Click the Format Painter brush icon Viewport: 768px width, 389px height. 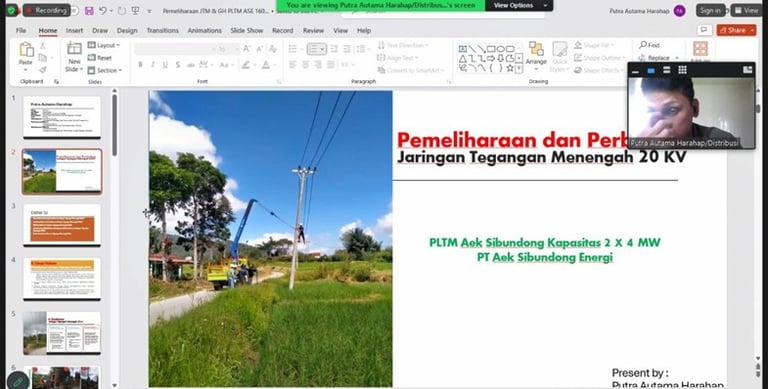(x=43, y=70)
